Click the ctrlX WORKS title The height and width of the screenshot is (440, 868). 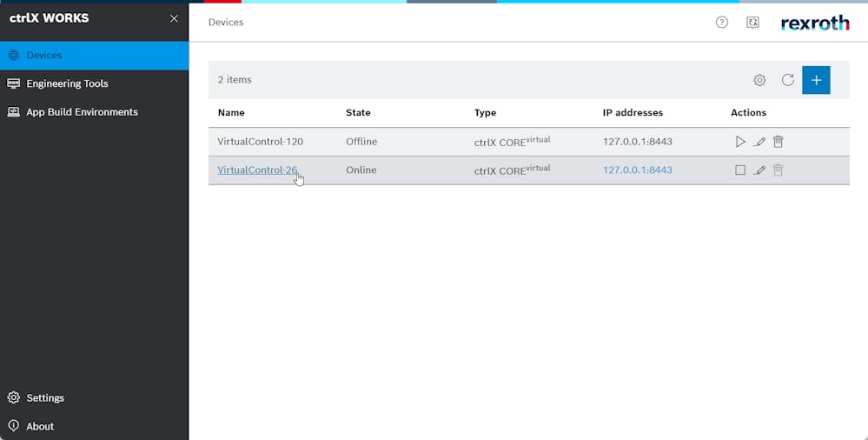click(x=49, y=18)
